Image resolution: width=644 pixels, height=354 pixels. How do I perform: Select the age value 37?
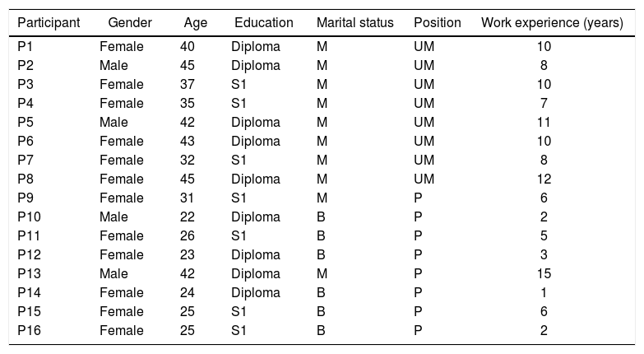[188, 85]
